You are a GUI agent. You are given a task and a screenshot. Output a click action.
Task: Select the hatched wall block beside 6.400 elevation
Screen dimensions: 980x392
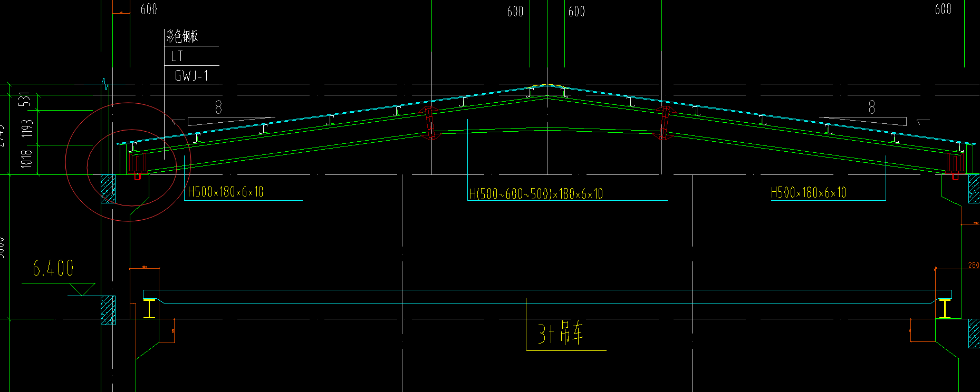point(108,310)
